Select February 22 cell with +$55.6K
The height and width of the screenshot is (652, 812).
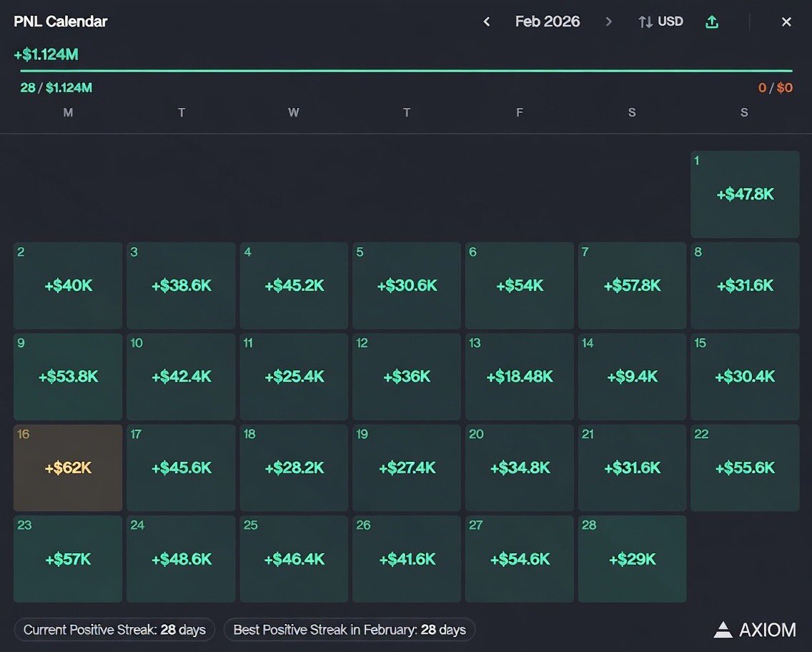pos(745,468)
